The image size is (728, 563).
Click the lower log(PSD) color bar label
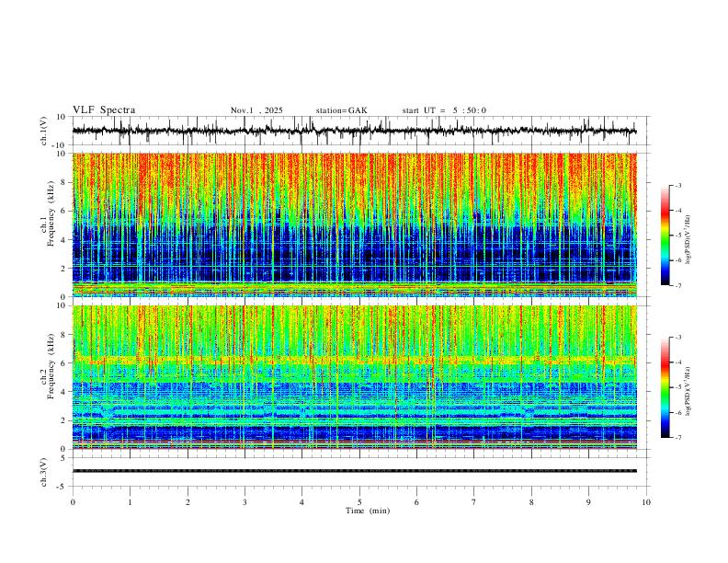(x=688, y=391)
